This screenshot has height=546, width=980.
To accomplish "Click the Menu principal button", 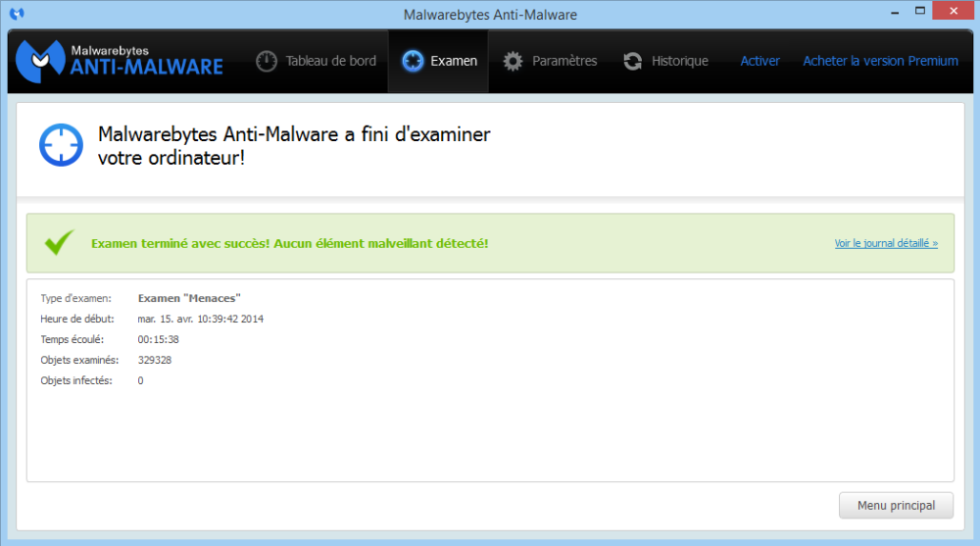I will (897, 506).
